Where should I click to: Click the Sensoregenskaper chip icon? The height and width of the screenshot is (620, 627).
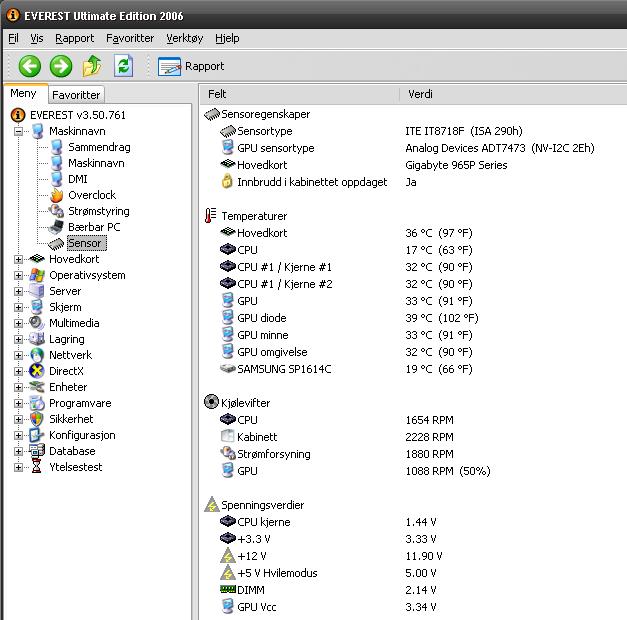pos(212,114)
